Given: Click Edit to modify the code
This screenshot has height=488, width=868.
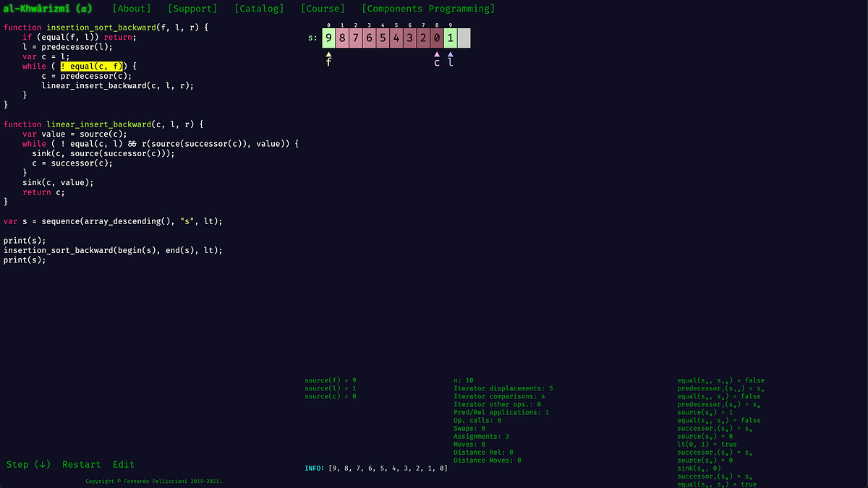Looking at the screenshot, I should tap(123, 464).
